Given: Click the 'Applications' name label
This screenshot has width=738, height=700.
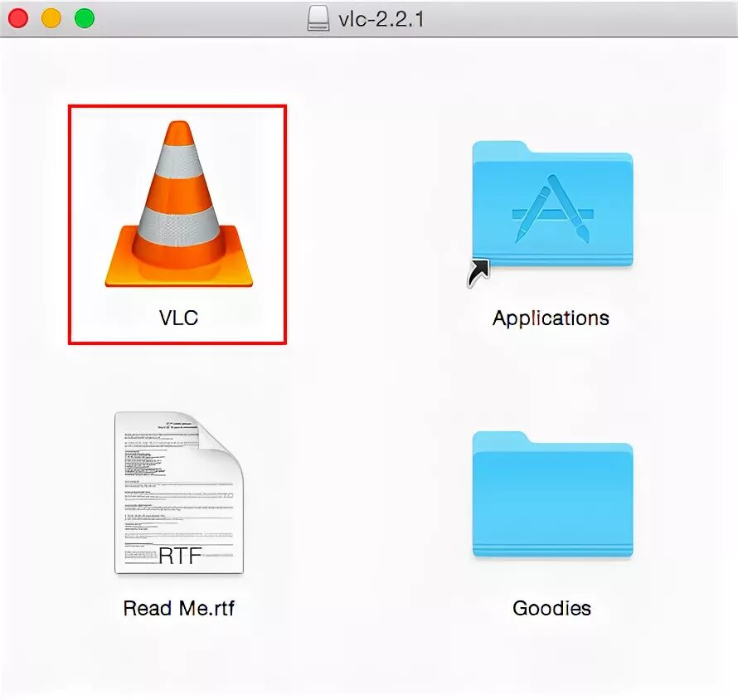Looking at the screenshot, I should (551, 318).
